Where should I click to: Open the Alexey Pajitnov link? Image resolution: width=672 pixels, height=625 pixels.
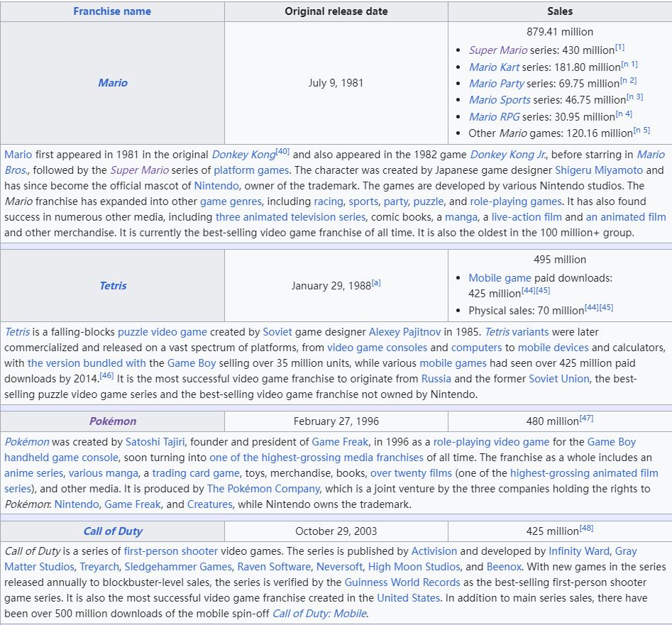[404, 332]
